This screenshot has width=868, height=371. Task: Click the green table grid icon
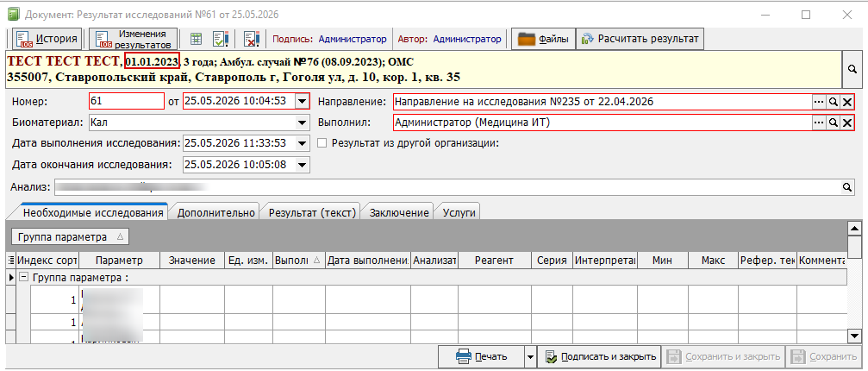(x=196, y=39)
